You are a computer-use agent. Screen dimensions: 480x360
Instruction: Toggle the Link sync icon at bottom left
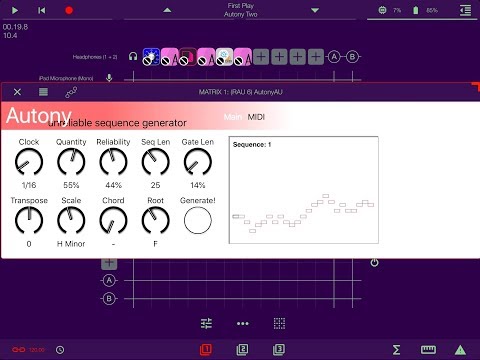18,350
